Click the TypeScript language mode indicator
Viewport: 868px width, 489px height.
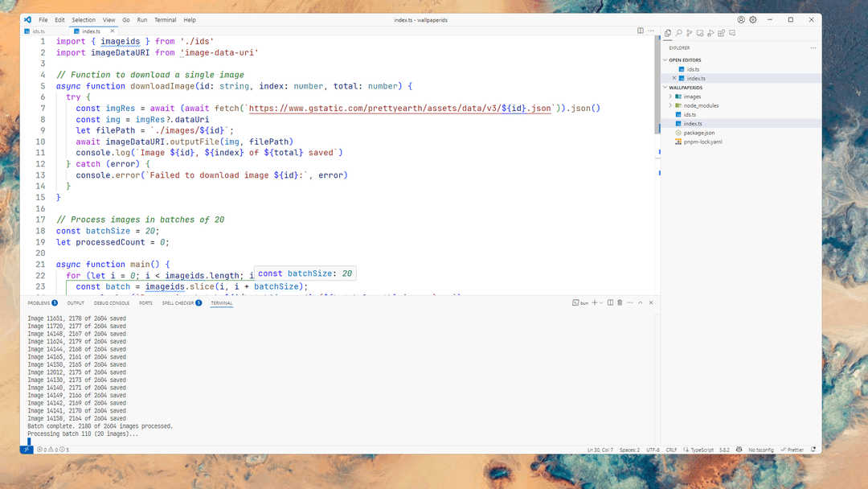tap(702, 450)
